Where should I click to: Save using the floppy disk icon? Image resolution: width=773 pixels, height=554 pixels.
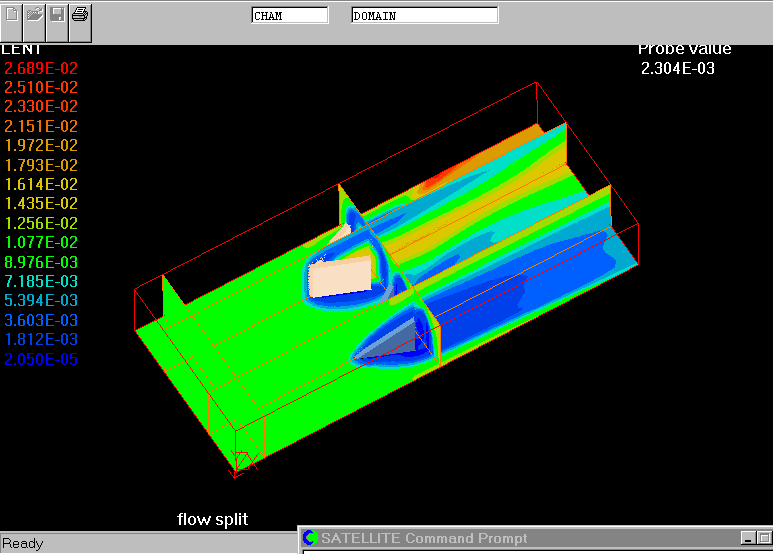(58, 15)
